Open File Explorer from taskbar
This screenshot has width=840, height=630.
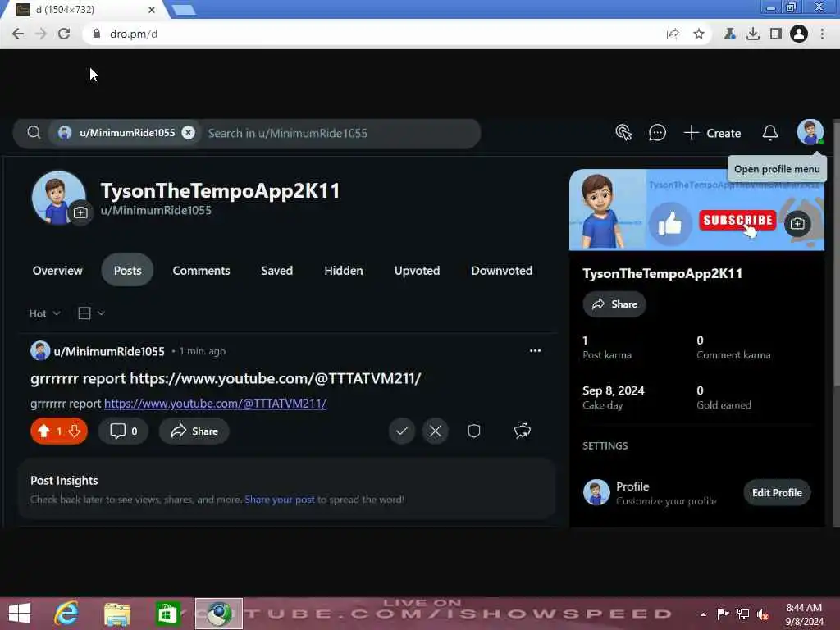tap(116, 614)
